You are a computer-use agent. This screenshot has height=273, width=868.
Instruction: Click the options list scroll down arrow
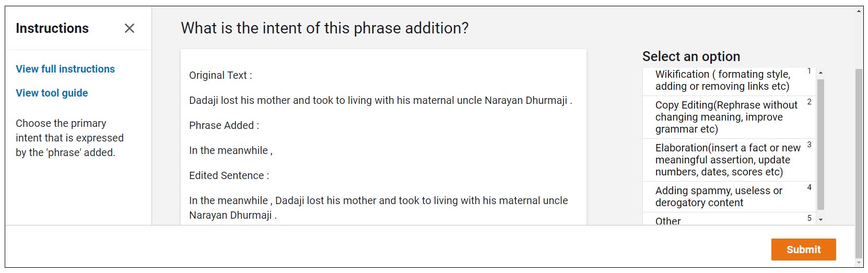point(820,220)
